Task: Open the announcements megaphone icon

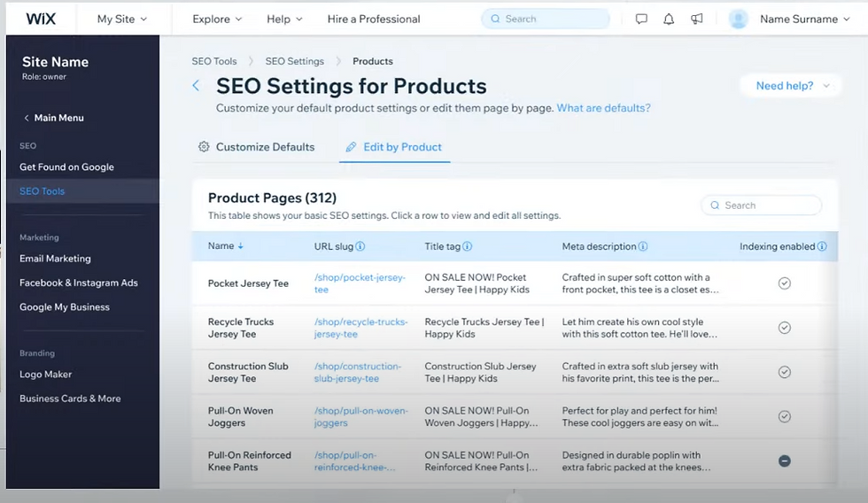Action: (697, 19)
